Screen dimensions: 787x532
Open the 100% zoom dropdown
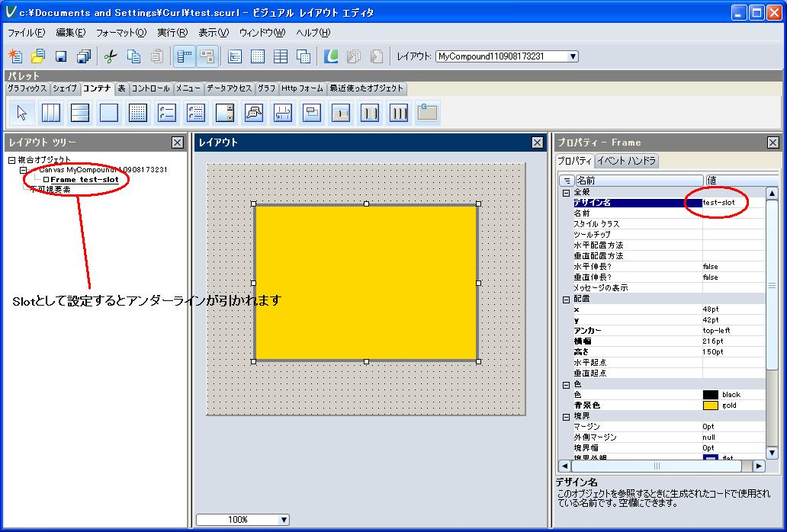284,520
